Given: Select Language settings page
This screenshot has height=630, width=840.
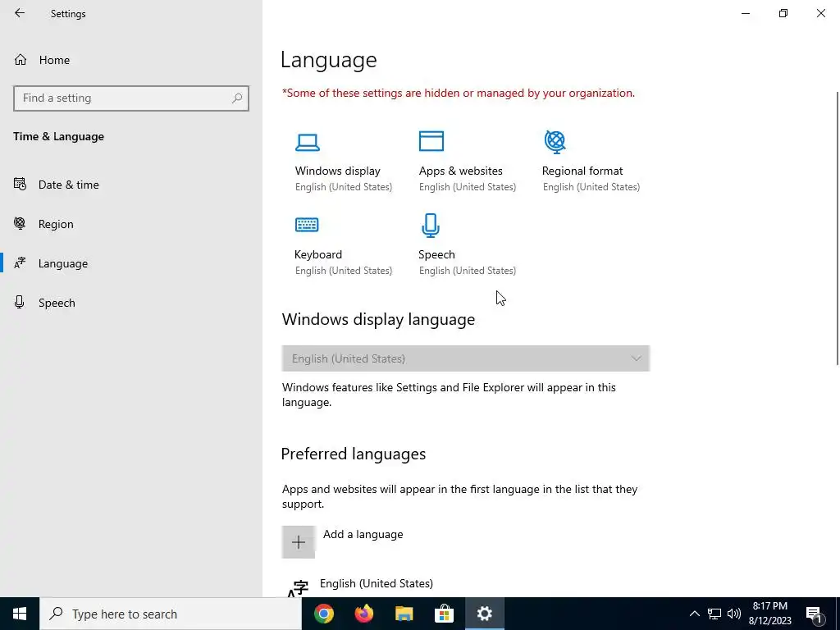Looking at the screenshot, I should pyautogui.click(x=62, y=263).
